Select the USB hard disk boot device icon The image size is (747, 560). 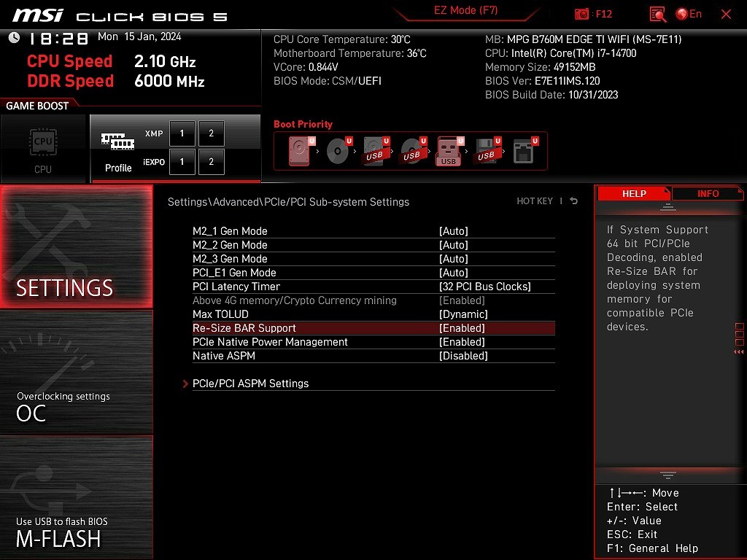pos(376,150)
